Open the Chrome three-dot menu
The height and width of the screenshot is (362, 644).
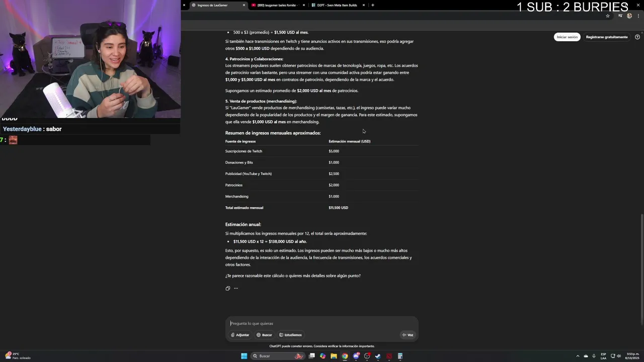pyautogui.click(x=638, y=16)
